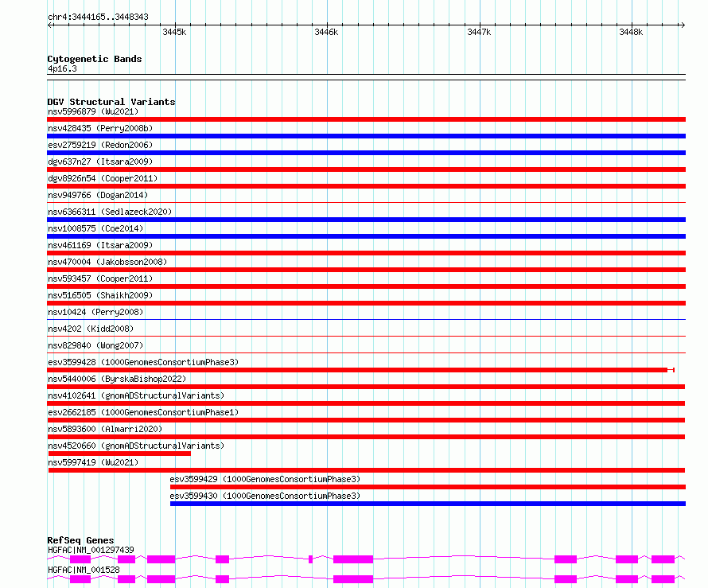Click nsv470004 (Jakobsson2008) label
The width and height of the screenshot is (708, 588).
point(107,262)
